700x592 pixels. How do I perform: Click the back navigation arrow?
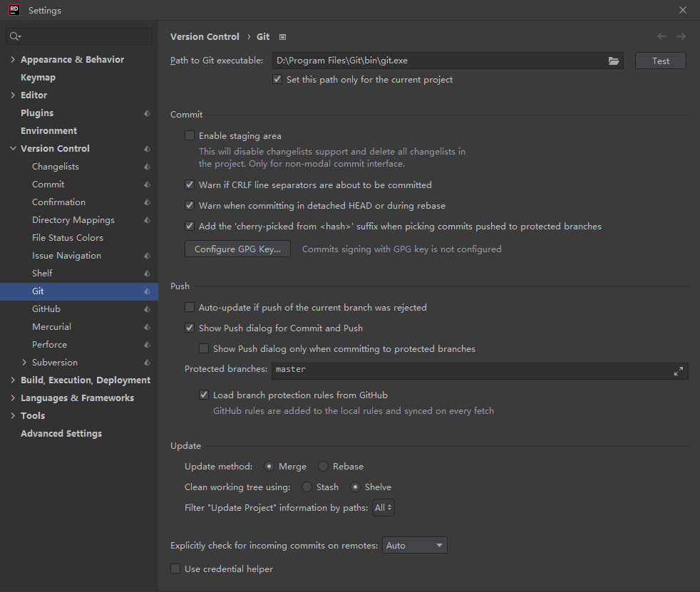click(x=661, y=36)
